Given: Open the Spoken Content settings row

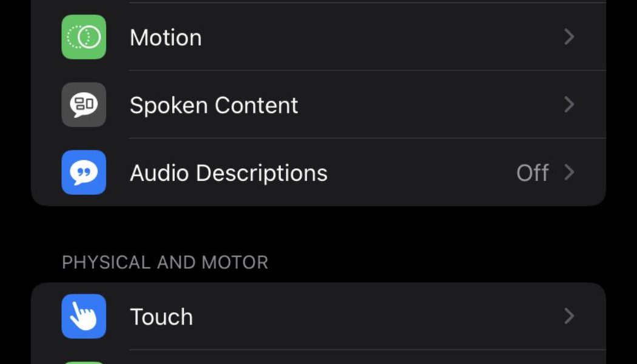Looking at the screenshot, I should [303, 104].
